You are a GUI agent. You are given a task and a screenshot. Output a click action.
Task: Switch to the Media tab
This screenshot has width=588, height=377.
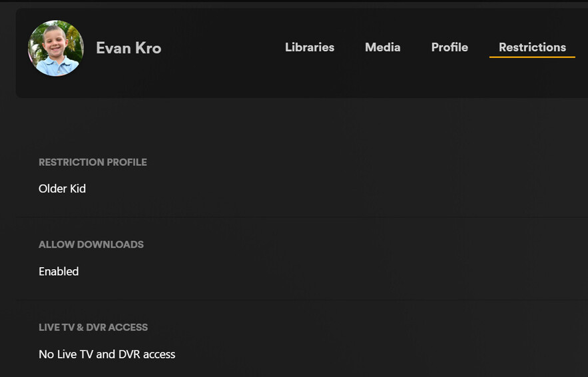[382, 47]
